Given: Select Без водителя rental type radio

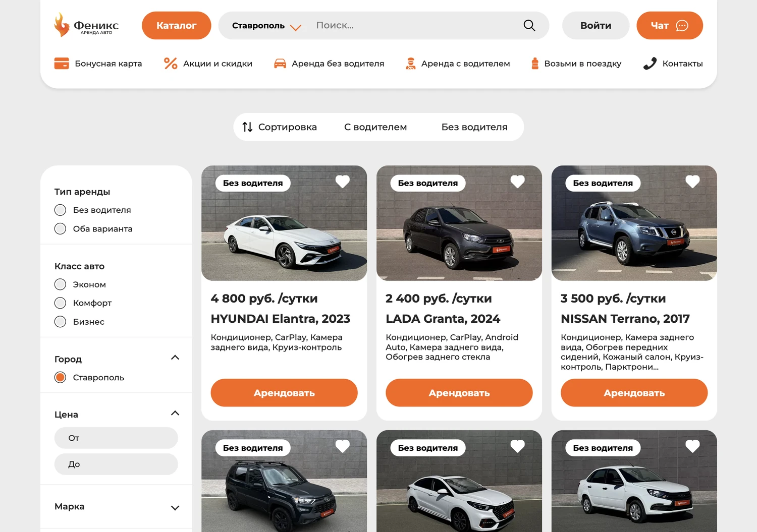Looking at the screenshot, I should [x=60, y=210].
